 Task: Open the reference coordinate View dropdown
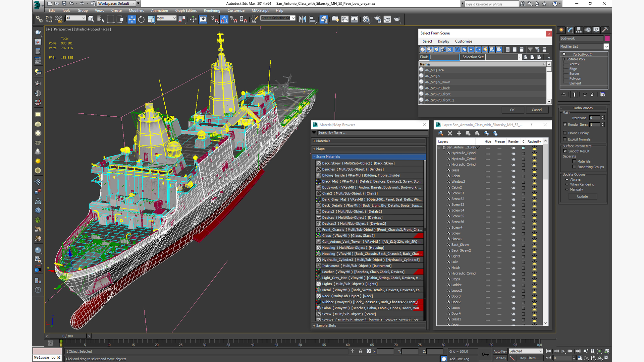point(166,18)
